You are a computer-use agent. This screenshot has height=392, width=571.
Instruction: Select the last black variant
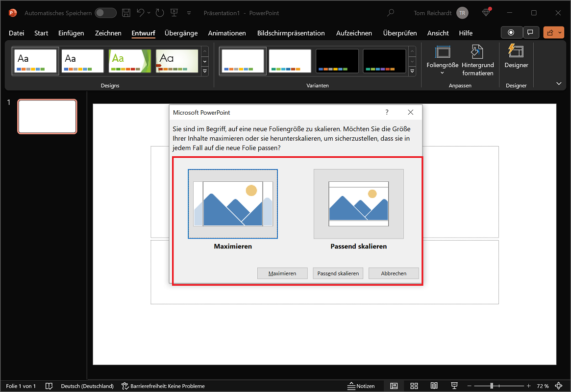pos(384,61)
